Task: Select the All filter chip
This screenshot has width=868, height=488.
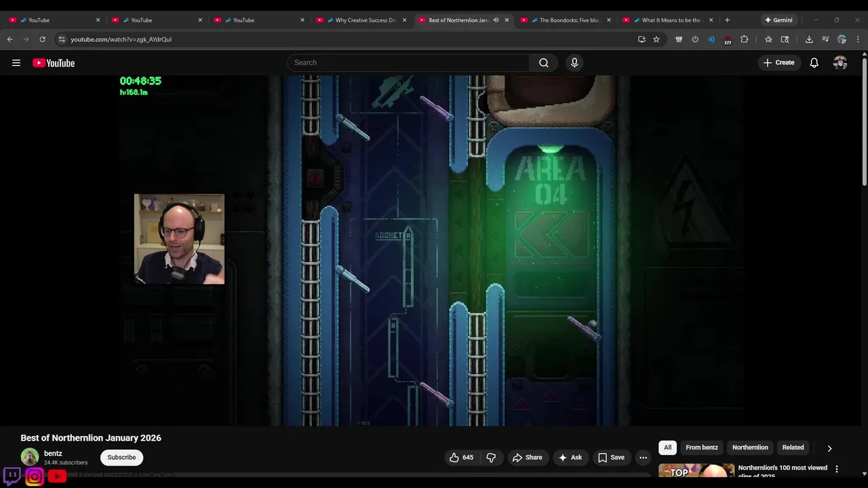Action: [x=667, y=447]
